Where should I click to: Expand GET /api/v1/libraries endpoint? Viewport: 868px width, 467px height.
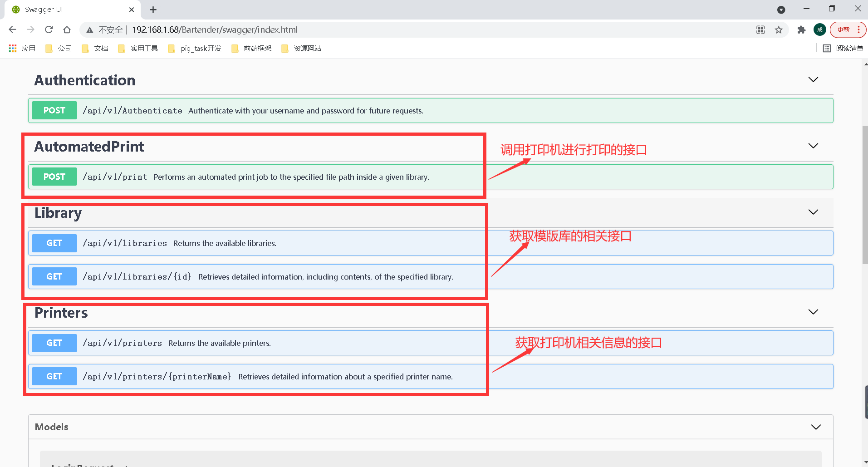[x=431, y=243]
